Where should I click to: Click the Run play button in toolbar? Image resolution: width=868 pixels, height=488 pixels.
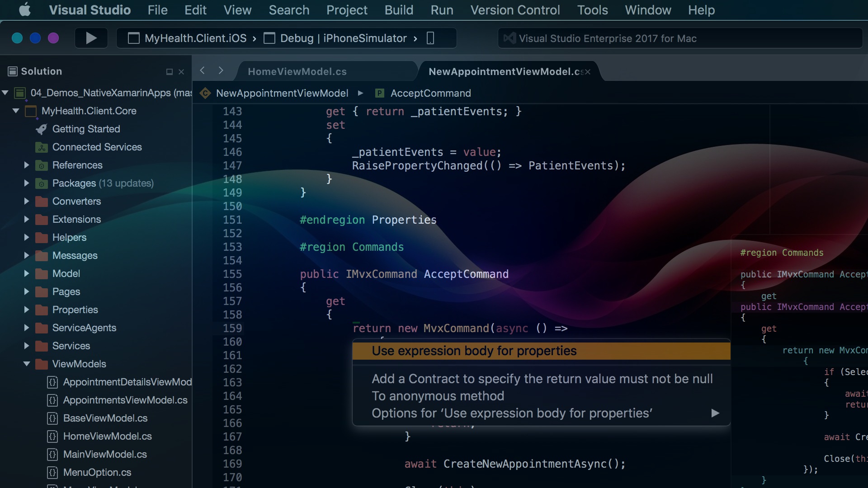tap(91, 38)
